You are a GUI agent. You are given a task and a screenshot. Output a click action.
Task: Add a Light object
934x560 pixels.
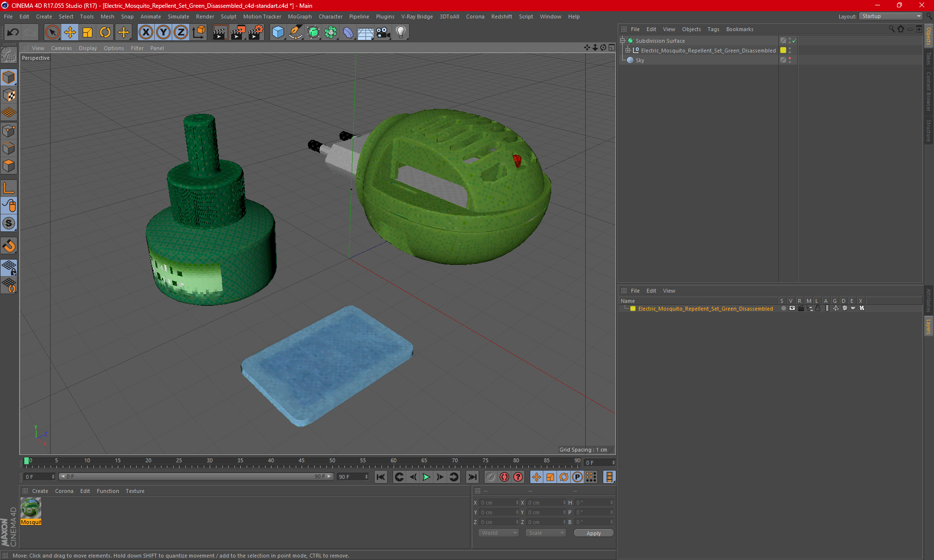[x=401, y=33]
